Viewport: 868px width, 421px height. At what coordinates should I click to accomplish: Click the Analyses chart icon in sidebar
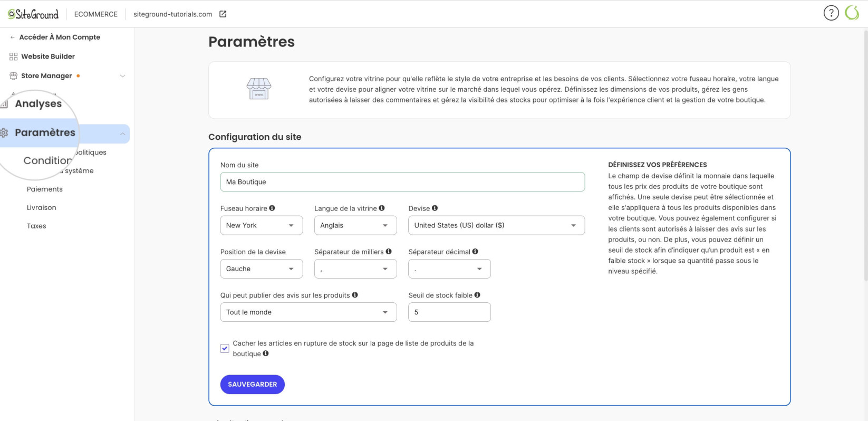[4, 104]
